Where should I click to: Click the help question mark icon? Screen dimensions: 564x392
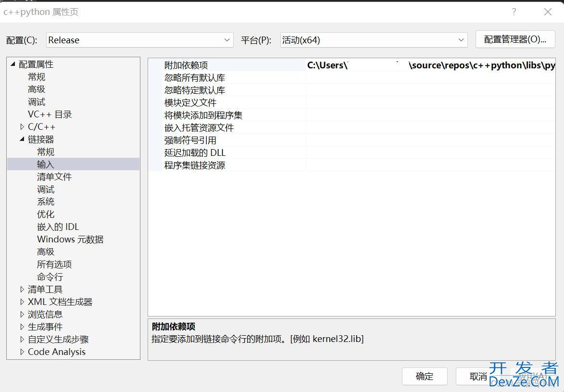click(514, 12)
